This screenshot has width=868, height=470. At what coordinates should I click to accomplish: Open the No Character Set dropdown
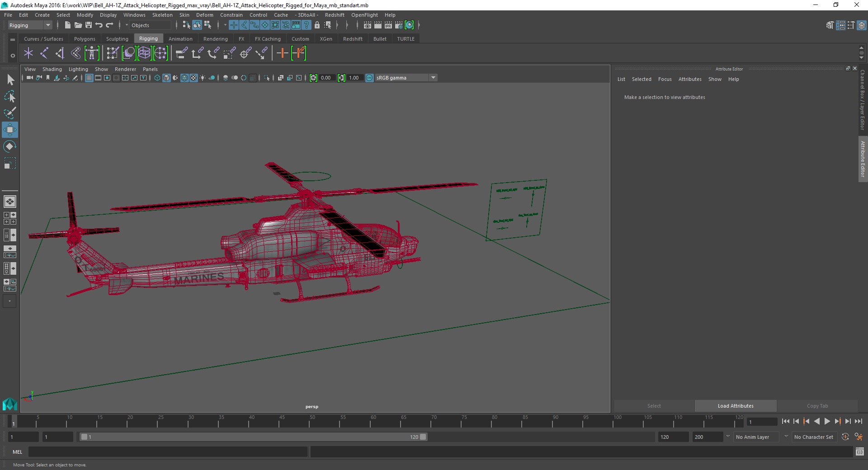(x=814, y=437)
